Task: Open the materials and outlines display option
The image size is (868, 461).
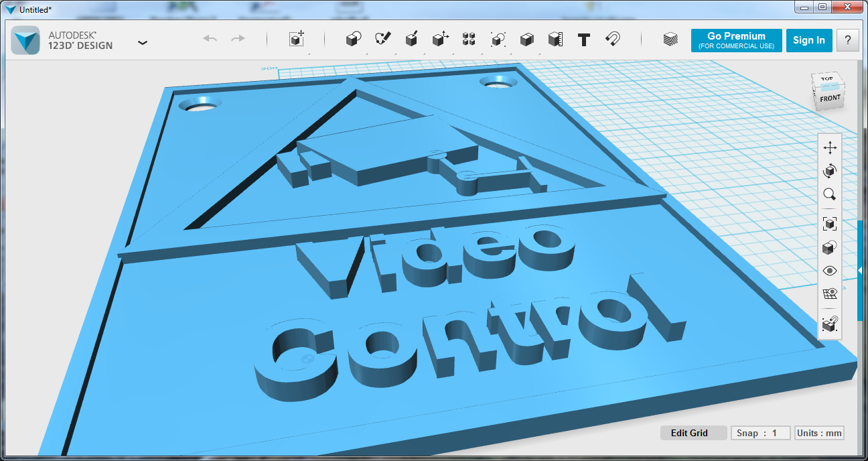Action: click(x=830, y=247)
